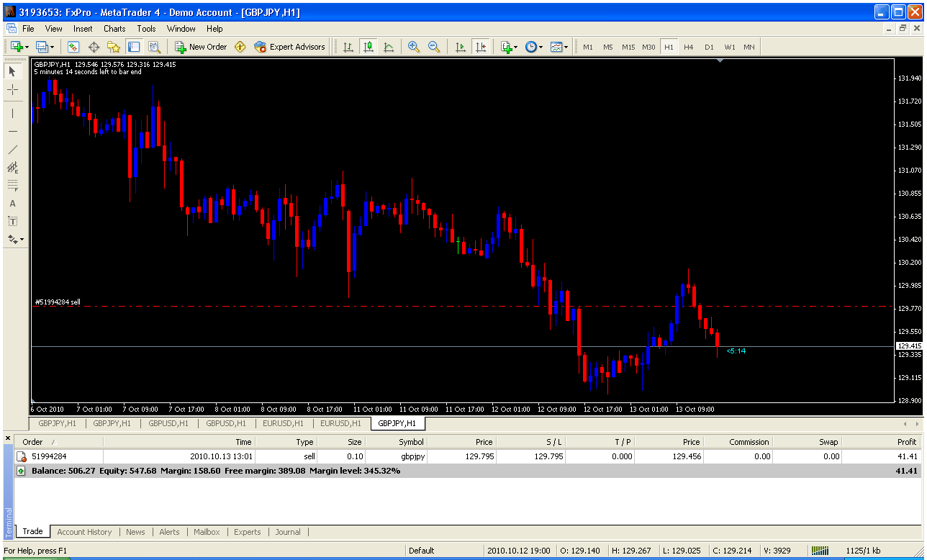Choose the Equidistant Channel tool
Screen dimensions: 927x560
[12, 168]
